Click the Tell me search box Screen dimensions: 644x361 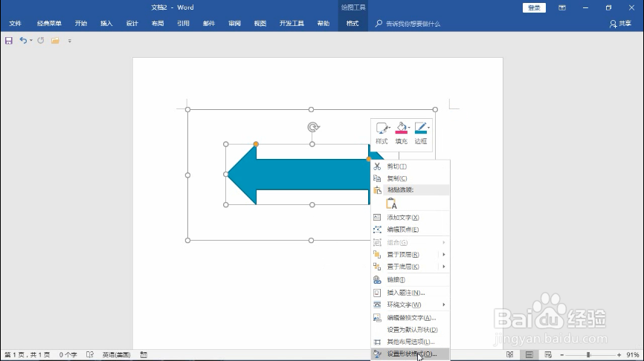pyautogui.click(x=408, y=24)
